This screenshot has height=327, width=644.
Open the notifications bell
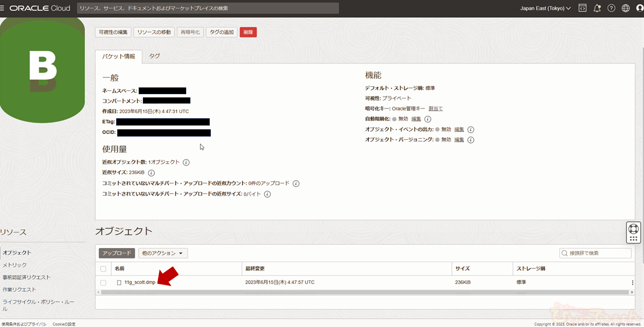pyautogui.click(x=597, y=8)
